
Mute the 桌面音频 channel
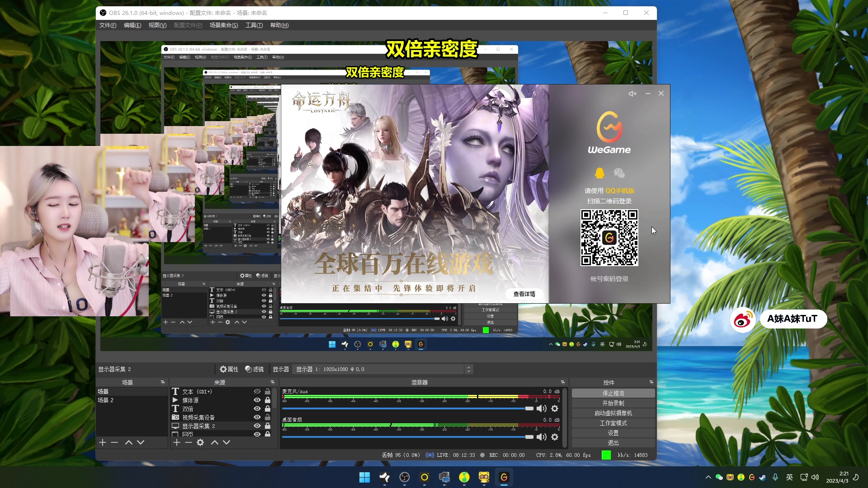click(541, 437)
